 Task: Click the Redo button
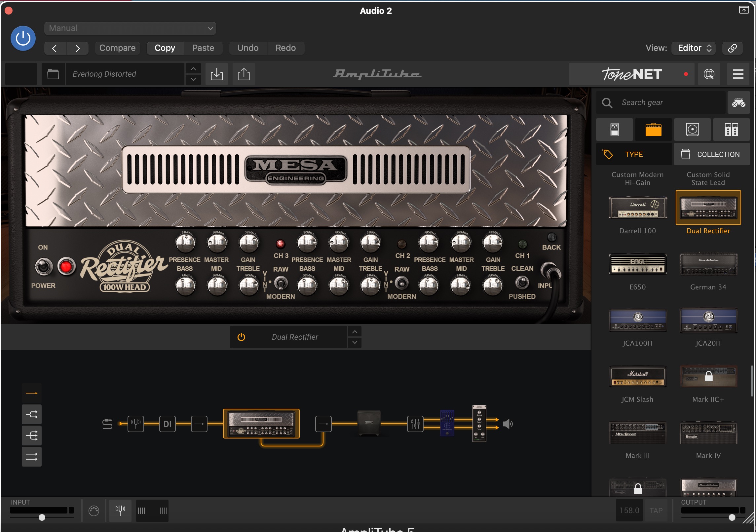click(286, 48)
